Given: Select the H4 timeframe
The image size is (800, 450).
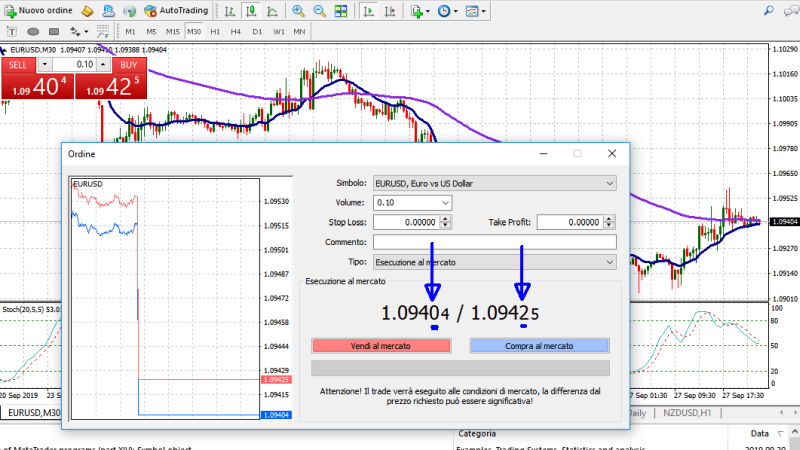Looking at the screenshot, I should click(x=235, y=31).
